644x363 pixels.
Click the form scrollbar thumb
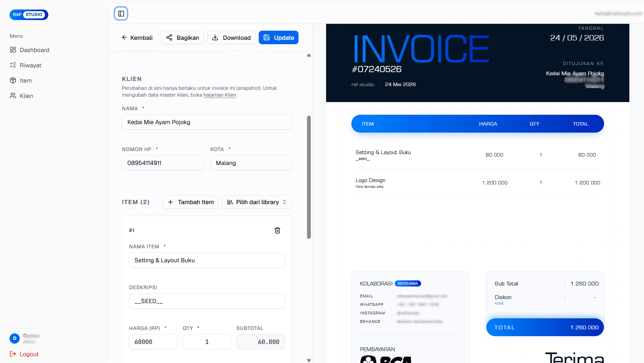pyautogui.click(x=309, y=177)
